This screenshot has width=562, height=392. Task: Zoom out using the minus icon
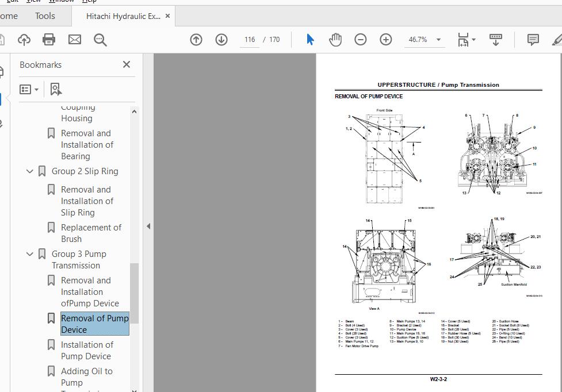tap(360, 40)
